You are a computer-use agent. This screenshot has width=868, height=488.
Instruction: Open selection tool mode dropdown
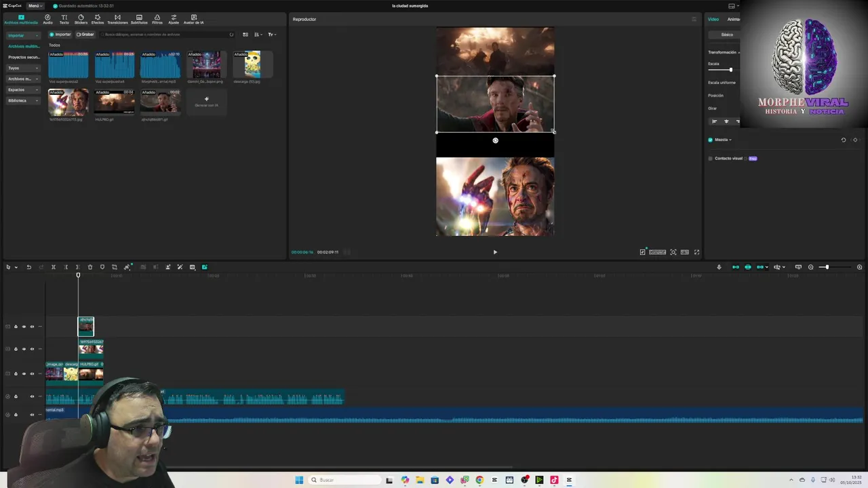16,267
